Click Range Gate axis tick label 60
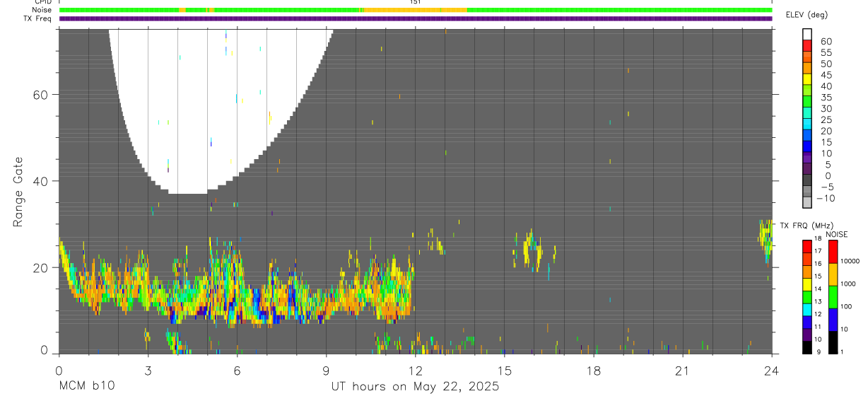 40,95
